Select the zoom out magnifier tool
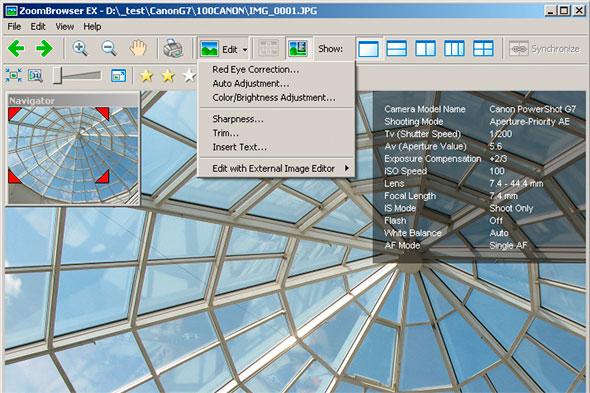The image size is (590, 393). tap(109, 49)
